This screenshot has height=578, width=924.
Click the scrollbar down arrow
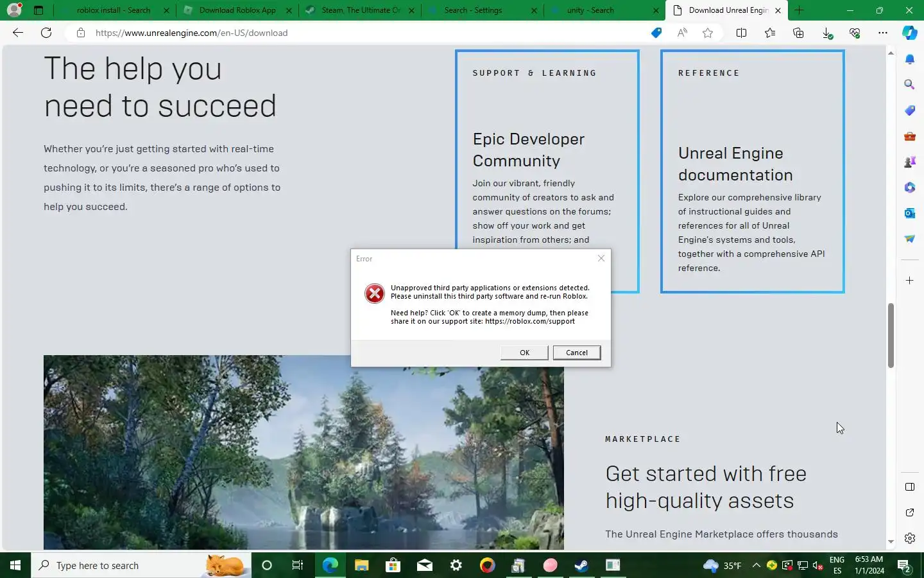[891, 542]
